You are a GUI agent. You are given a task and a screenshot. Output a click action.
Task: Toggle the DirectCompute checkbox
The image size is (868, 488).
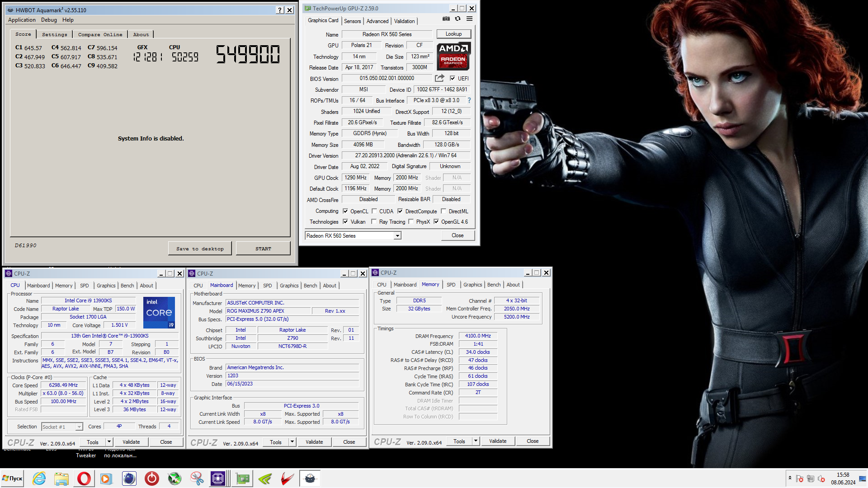click(x=400, y=211)
